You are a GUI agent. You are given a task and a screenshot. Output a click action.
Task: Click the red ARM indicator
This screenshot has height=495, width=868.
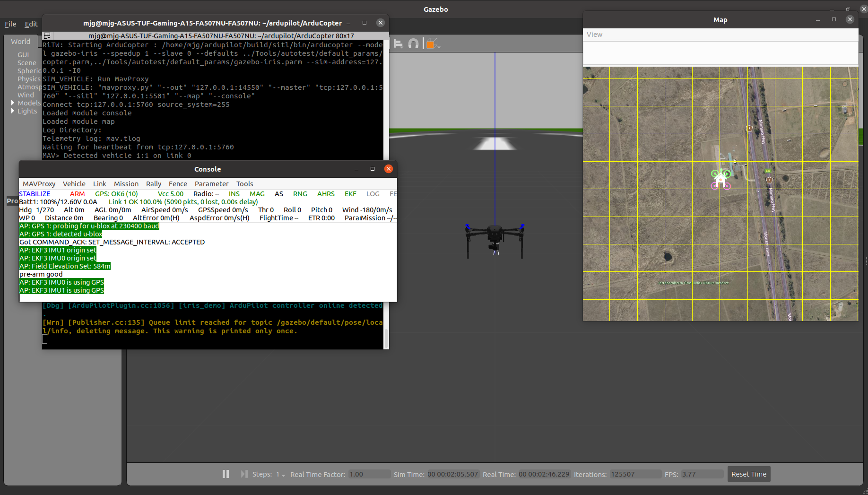click(x=77, y=194)
